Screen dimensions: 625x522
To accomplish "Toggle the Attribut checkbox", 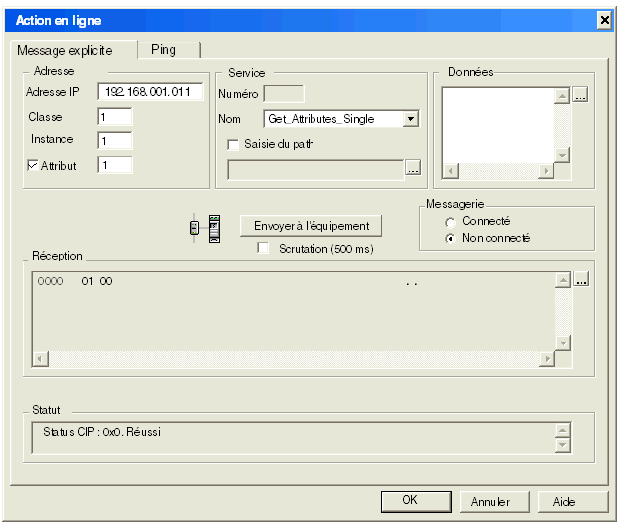I will coord(33,165).
